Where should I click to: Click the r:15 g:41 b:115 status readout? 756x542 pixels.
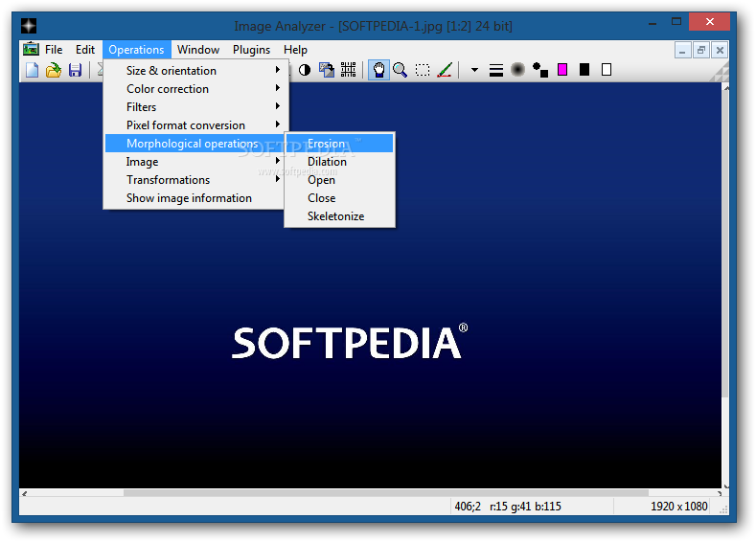pyautogui.click(x=525, y=507)
